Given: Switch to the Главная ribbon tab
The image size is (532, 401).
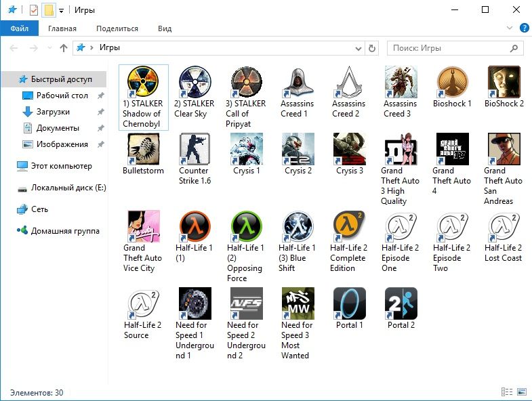Looking at the screenshot, I should pos(62,28).
